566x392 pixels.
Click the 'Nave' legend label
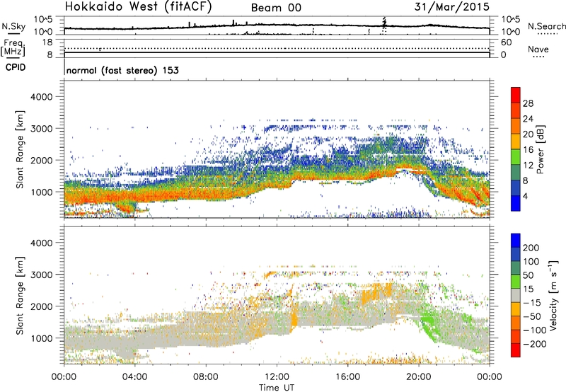(538, 49)
